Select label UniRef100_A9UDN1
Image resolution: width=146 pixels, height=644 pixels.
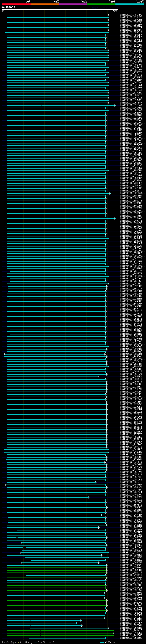pyautogui.click(x=131, y=170)
